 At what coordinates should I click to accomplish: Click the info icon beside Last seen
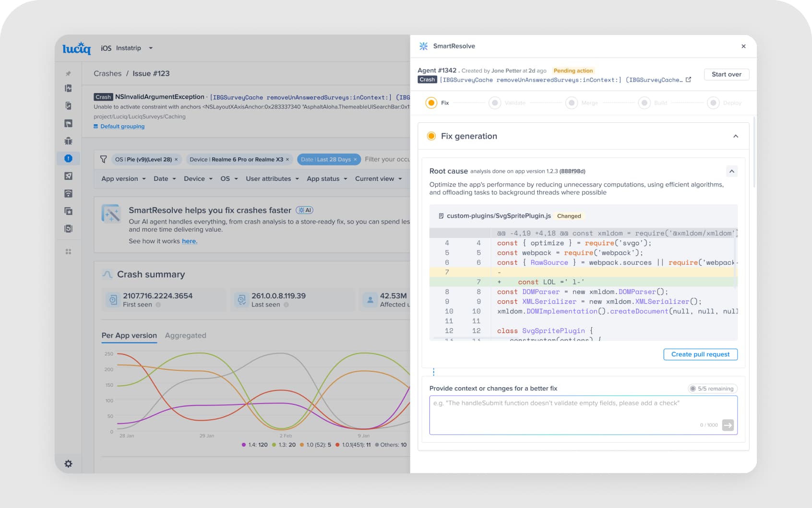(286, 305)
